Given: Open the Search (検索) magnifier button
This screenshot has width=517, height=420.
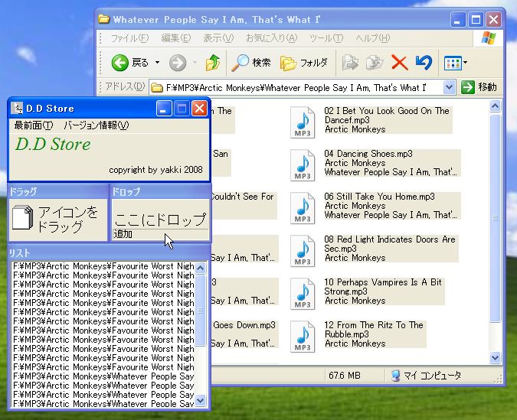Looking at the screenshot, I should [251, 63].
